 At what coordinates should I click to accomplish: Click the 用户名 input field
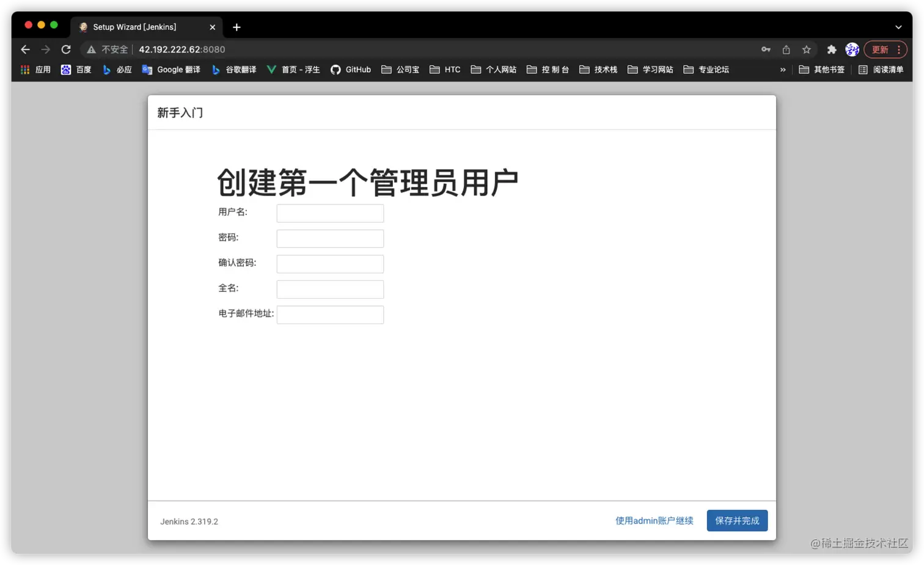pyautogui.click(x=330, y=213)
